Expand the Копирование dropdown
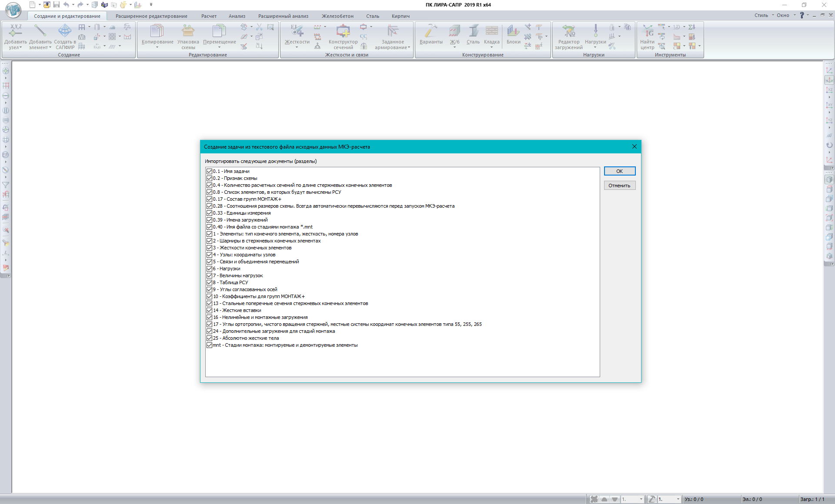Image resolution: width=835 pixels, height=504 pixels. (x=157, y=47)
